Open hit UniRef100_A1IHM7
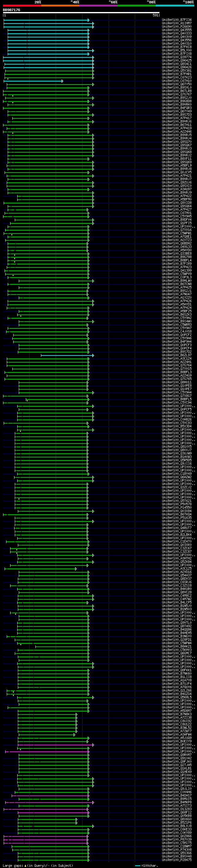 coord(177,24)
